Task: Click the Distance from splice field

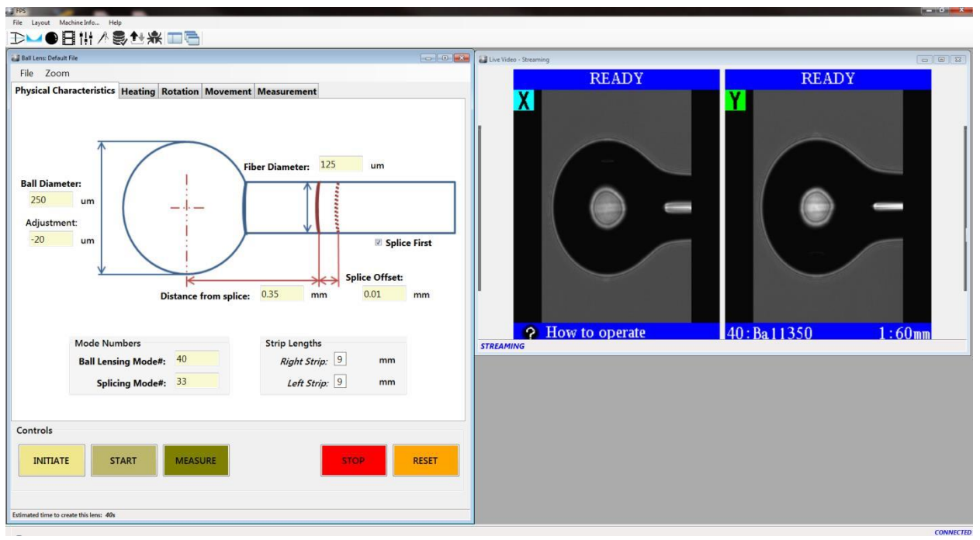Action: [281, 294]
